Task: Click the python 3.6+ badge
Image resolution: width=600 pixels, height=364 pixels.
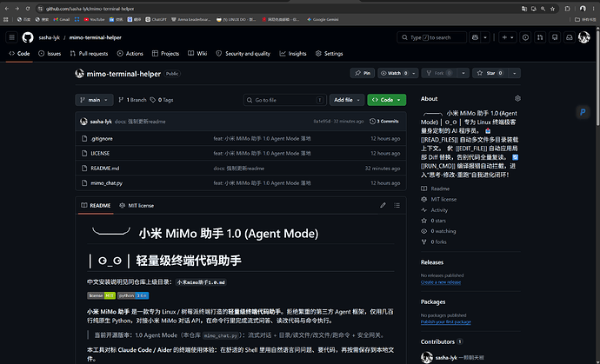Action: tap(133, 295)
